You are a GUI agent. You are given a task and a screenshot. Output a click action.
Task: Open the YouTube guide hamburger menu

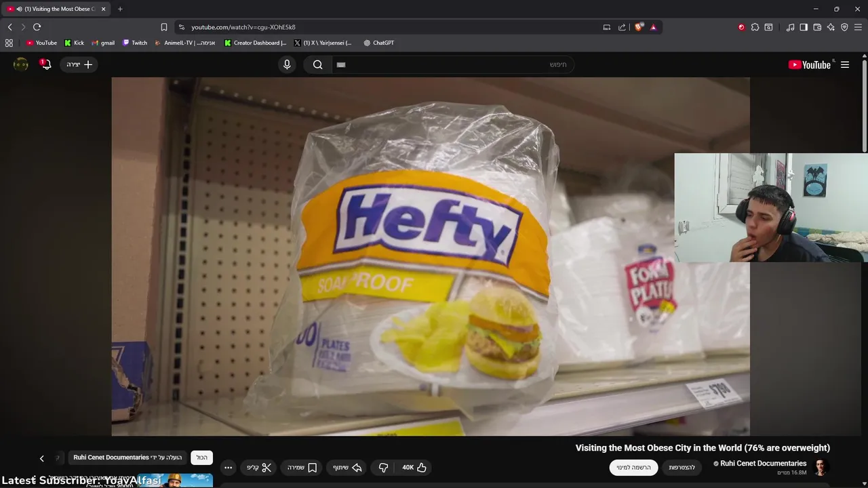(845, 64)
